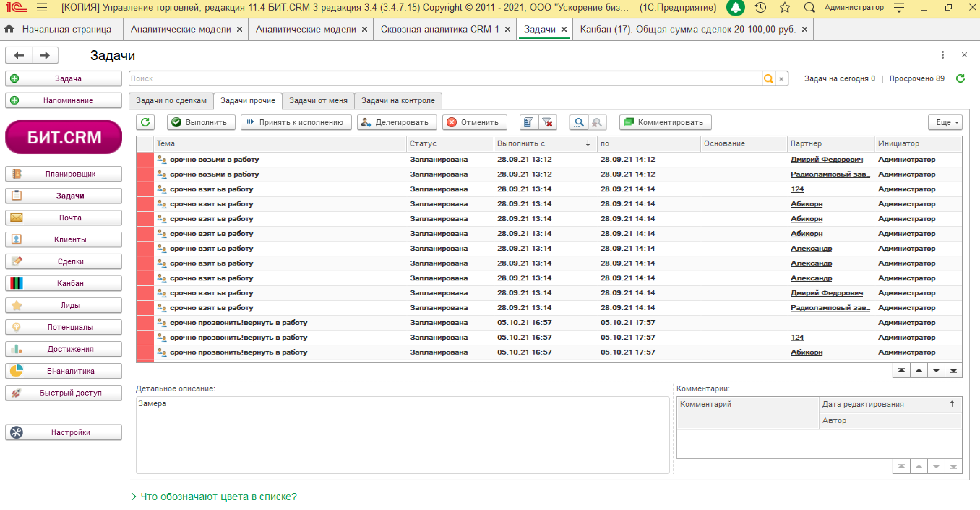Open the Еще dropdown menu
Screen dimensions: 980x510
tap(945, 122)
